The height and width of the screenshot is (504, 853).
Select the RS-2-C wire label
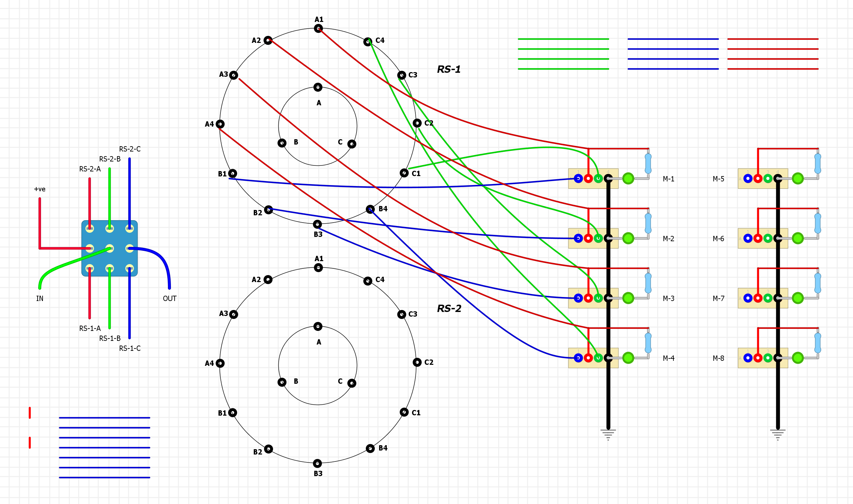129,149
